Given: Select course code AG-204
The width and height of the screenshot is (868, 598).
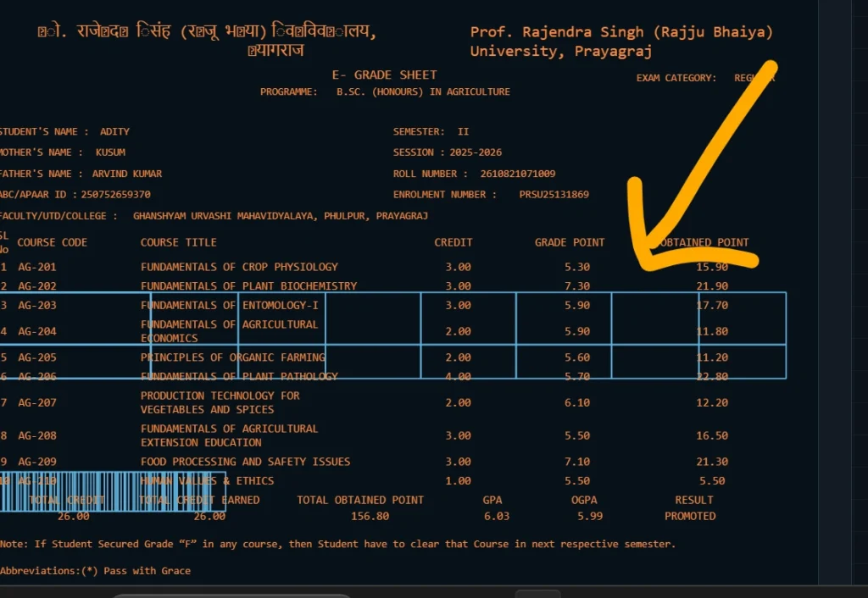Looking at the screenshot, I should pyautogui.click(x=37, y=331).
